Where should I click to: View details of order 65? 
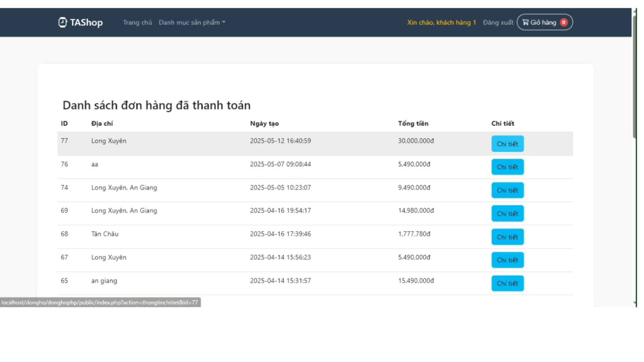click(x=507, y=283)
